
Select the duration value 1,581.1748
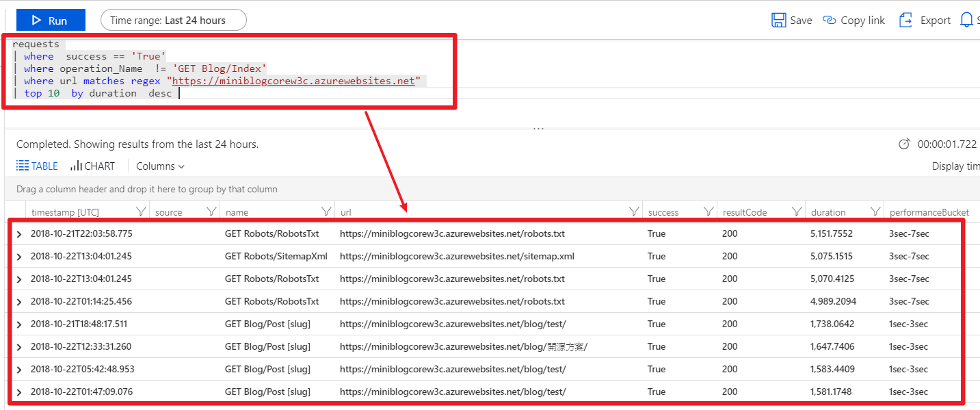831,392
